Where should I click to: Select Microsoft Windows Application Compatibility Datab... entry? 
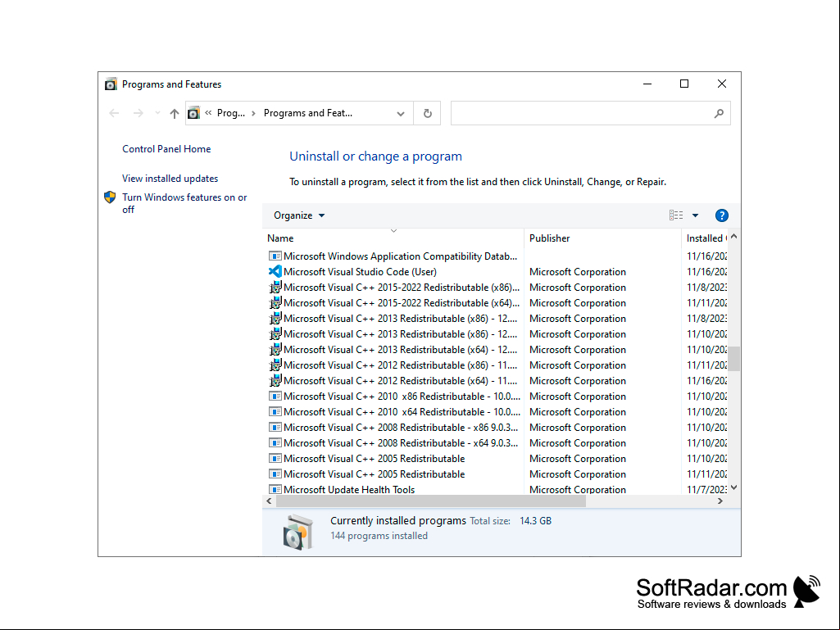(x=400, y=256)
